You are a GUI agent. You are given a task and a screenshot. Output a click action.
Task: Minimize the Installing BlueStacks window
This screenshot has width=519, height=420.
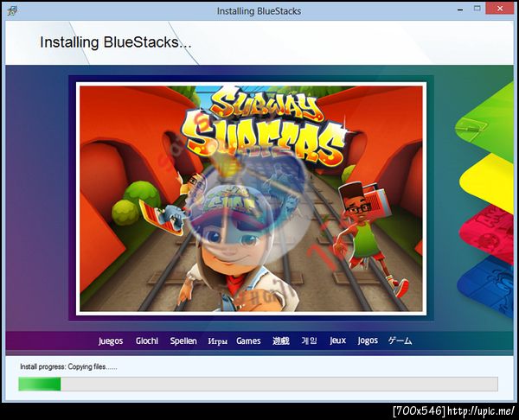tap(460, 10)
